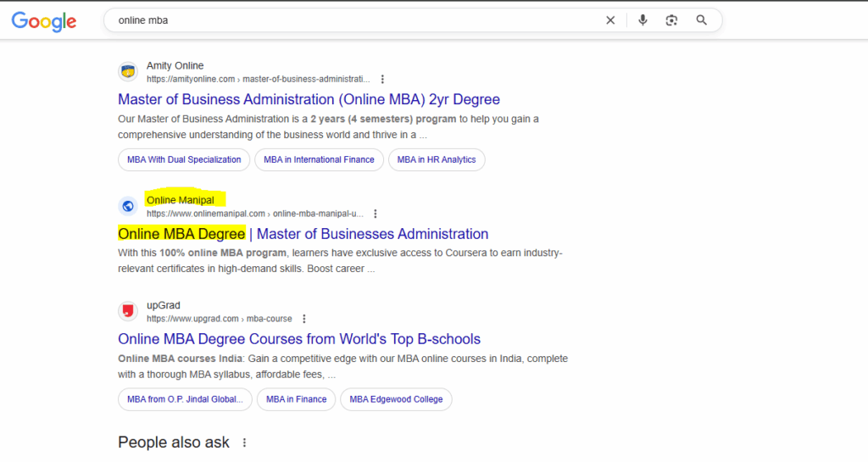Click snippet text '2 years (4 semesters) program'
The height and width of the screenshot is (462, 868).
tap(383, 119)
